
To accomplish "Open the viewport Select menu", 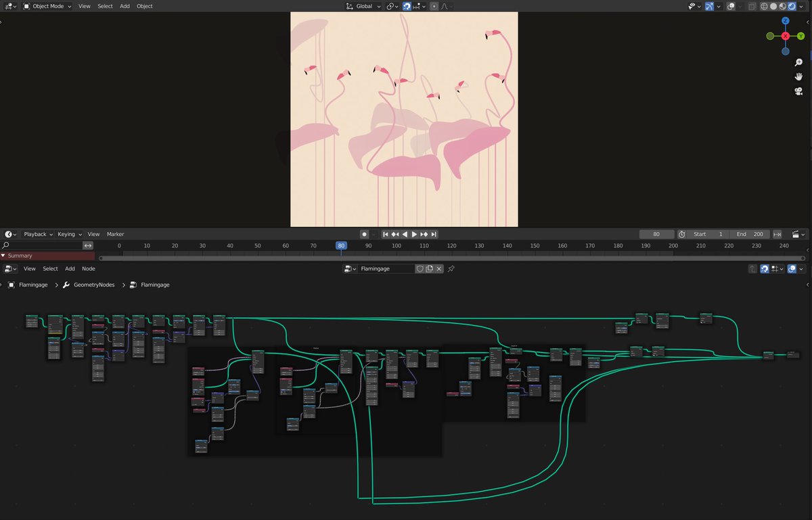I will tap(105, 6).
